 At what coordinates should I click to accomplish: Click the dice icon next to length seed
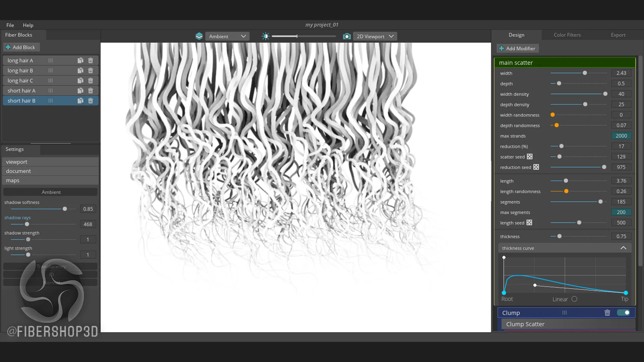[x=529, y=223]
